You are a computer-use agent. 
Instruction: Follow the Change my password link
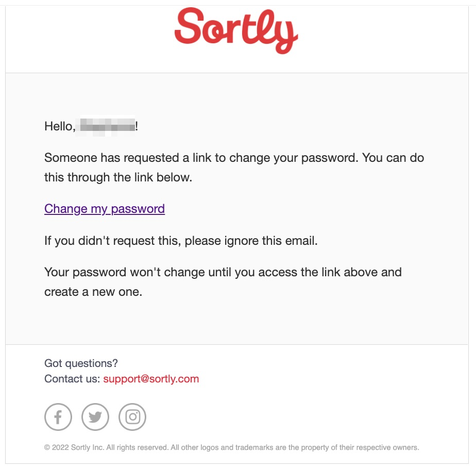coord(105,209)
